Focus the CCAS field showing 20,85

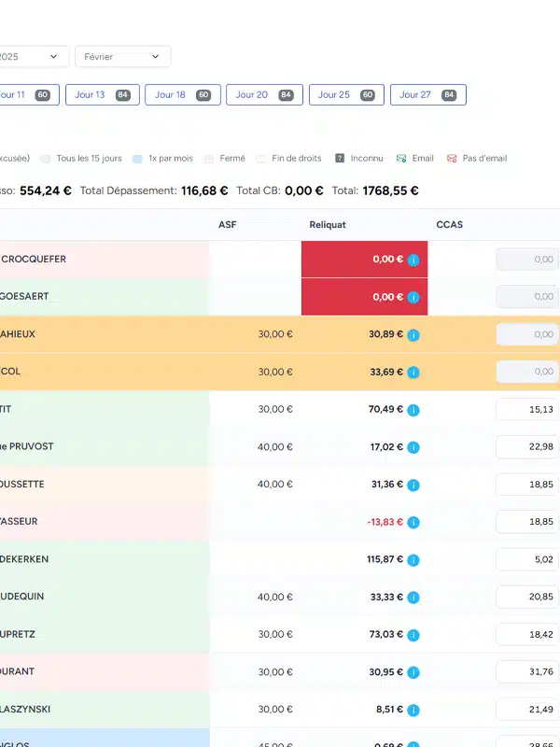coord(526,597)
